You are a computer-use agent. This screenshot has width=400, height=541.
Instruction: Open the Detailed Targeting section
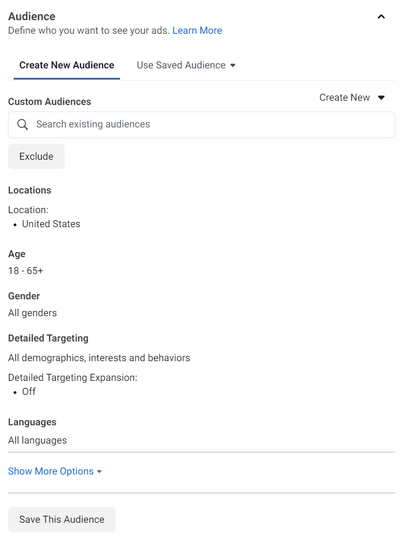(48, 338)
